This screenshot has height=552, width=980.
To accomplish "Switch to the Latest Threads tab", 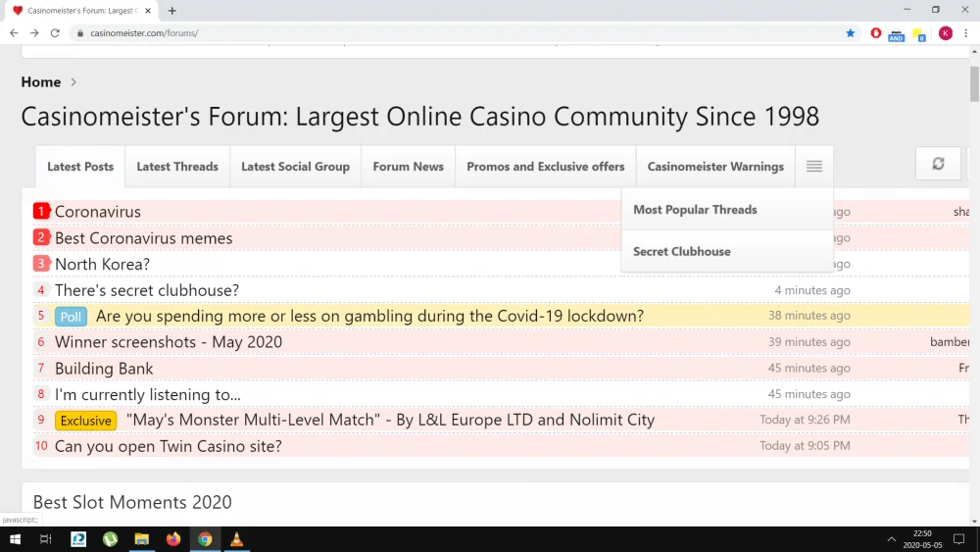I will tap(177, 167).
